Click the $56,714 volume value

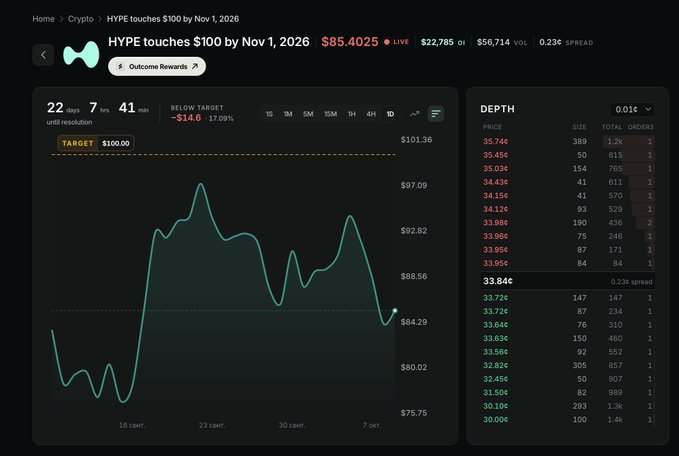493,42
